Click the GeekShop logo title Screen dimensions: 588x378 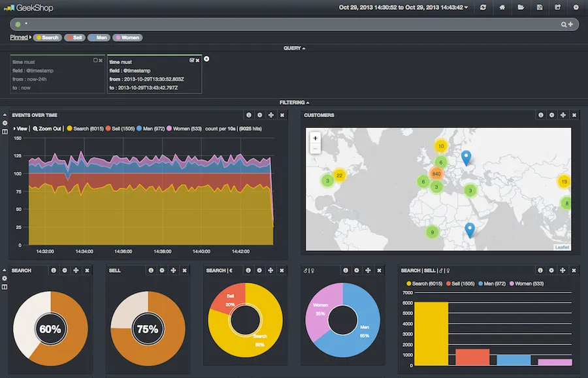tap(29, 7)
